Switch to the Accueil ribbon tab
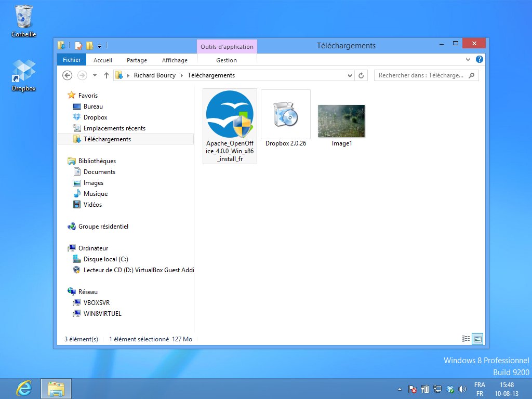The width and height of the screenshot is (532, 399). pyautogui.click(x=102, y=60)
